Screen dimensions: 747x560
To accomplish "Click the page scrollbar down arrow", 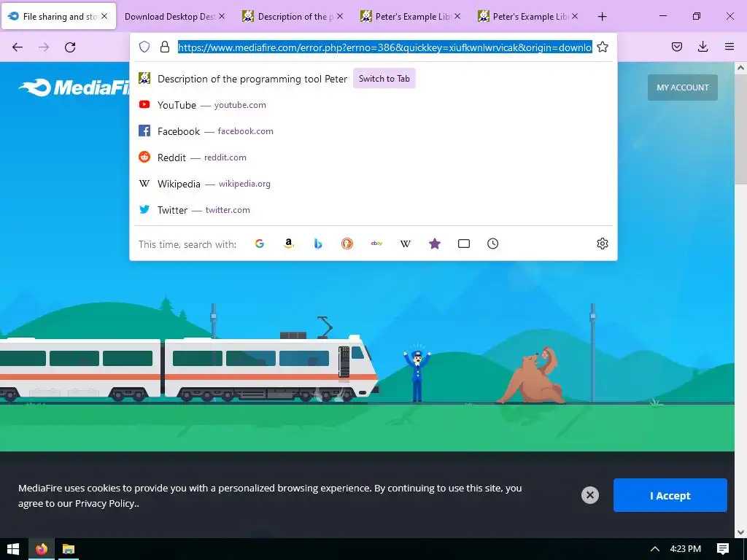I will tap(740, 532).
